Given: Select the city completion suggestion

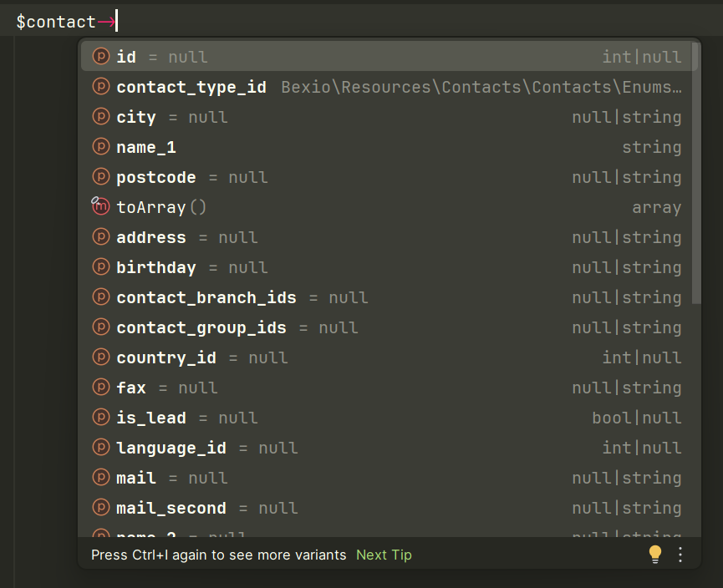Looking at the screenshot, I should (x=136, y=117).
